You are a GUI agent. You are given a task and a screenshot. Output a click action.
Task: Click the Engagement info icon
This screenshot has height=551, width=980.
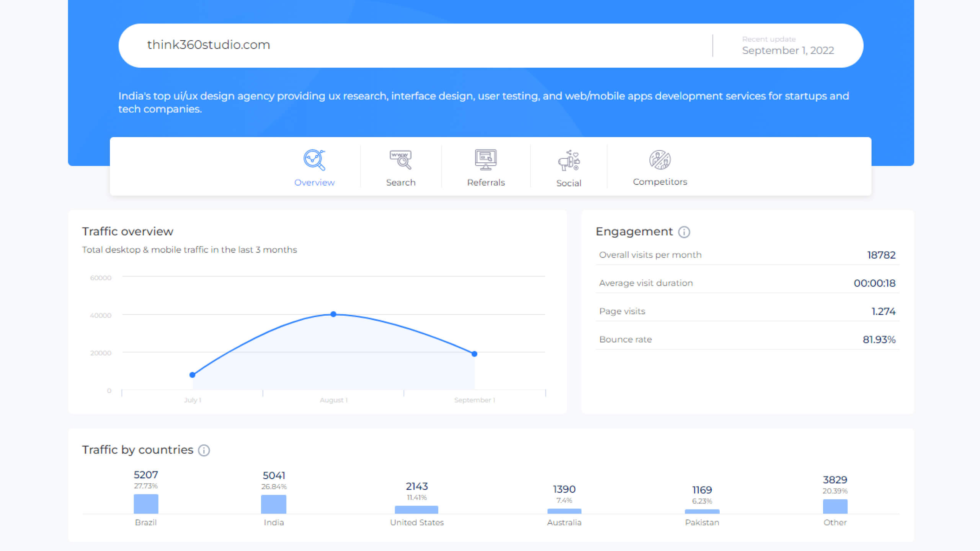[684, 232]
